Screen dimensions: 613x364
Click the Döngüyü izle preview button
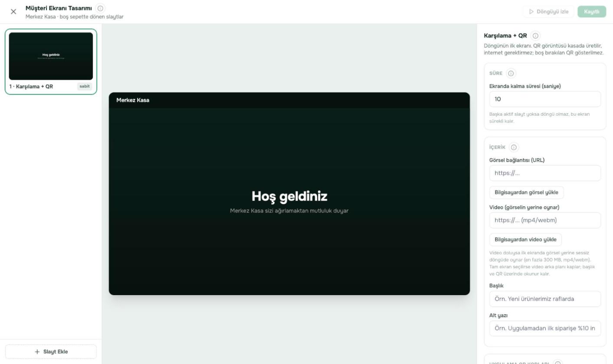(x=549, y=12)
